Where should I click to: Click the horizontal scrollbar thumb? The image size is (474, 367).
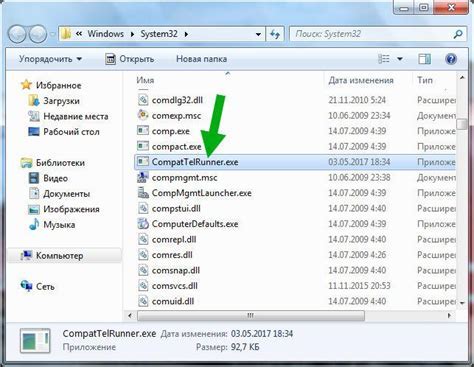tap(251, 315)
